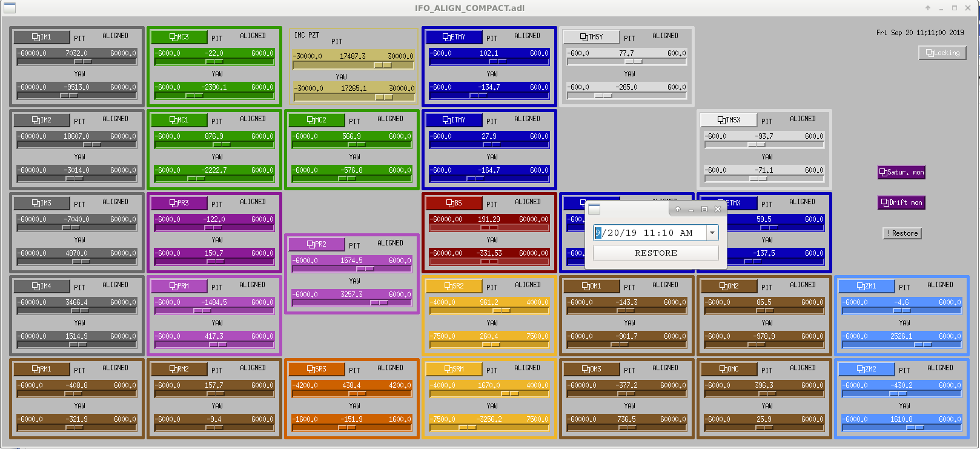Click the RESTORE button in the popup
Image resolution: width=980 pixels, height=449 pixels.
click(x=656, y=253)
